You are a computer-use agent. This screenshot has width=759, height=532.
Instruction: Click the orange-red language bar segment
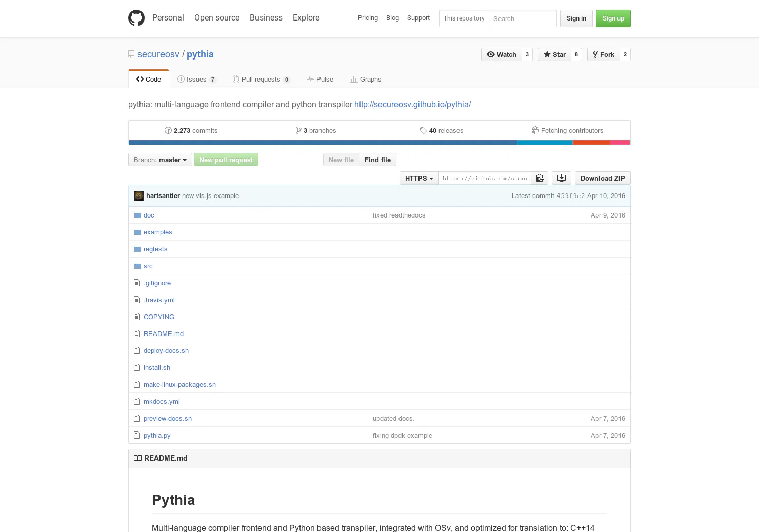click(591, 143)
